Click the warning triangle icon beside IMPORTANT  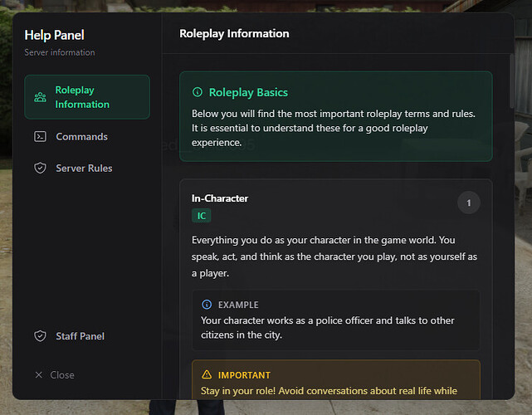207,374
